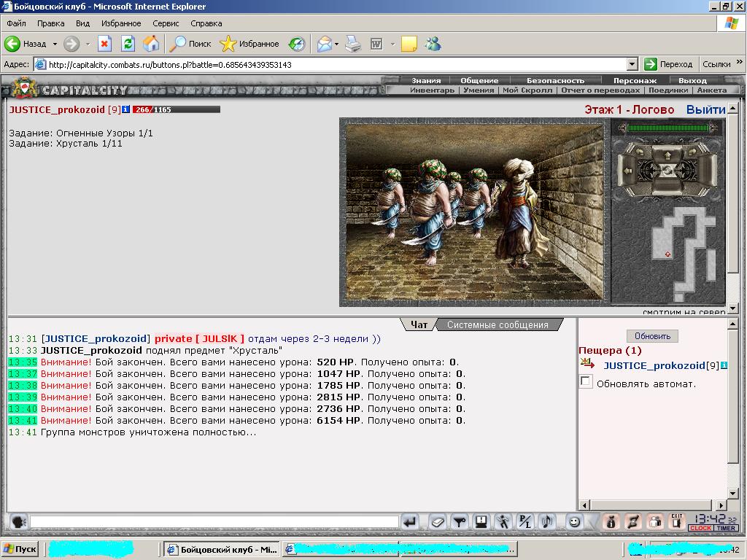Click the talking head icon left of chat input
Viewport: 747px width, 560px height.
(x=18, y=522)
